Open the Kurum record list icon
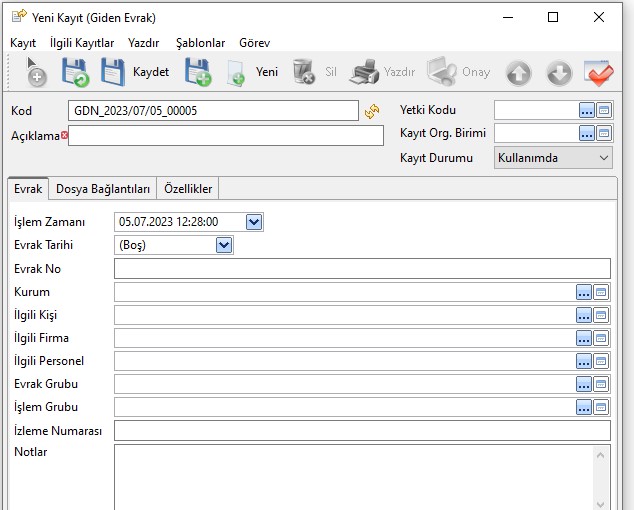 click(x=602, y=292)
